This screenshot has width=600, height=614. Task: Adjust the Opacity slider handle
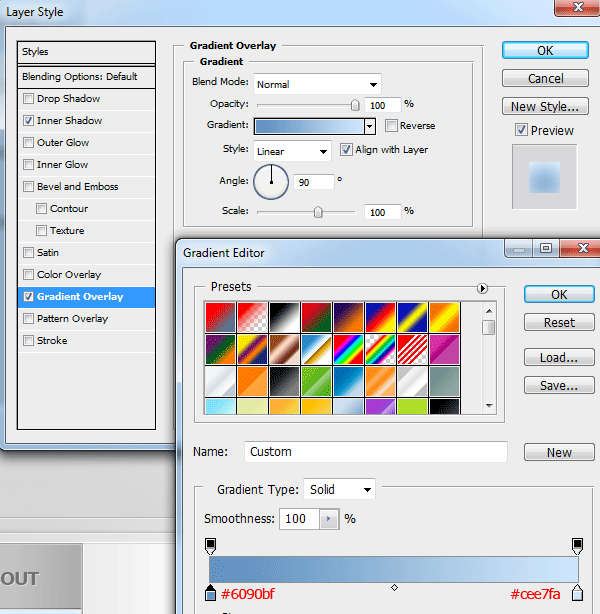[355, 105]
